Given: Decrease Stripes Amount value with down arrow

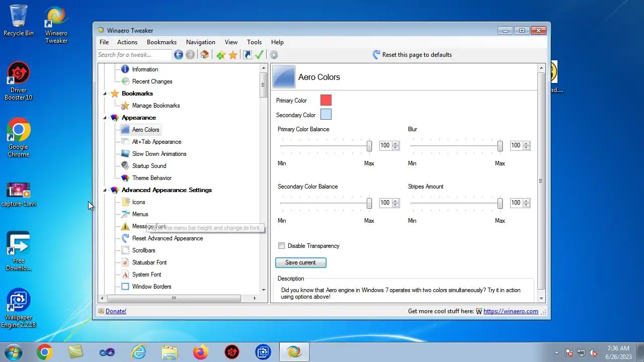Looking at the screenshot, I should pos(526,205).
